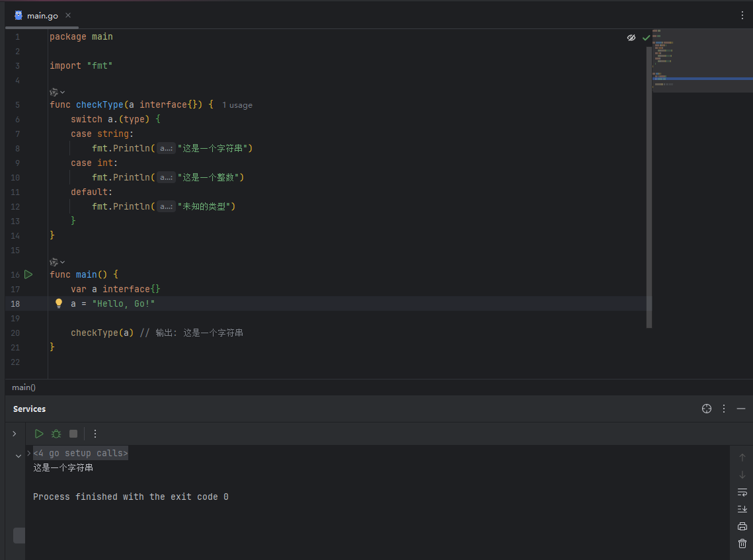The height and width of the screenshot is (560, 753).
Task: Print the console output
Action: point(742,526)
